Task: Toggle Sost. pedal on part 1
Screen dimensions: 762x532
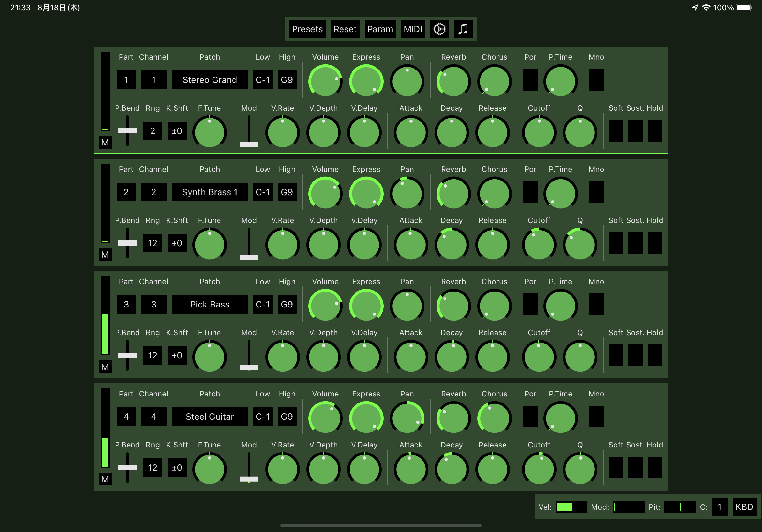Action: (x=635, y=131)
